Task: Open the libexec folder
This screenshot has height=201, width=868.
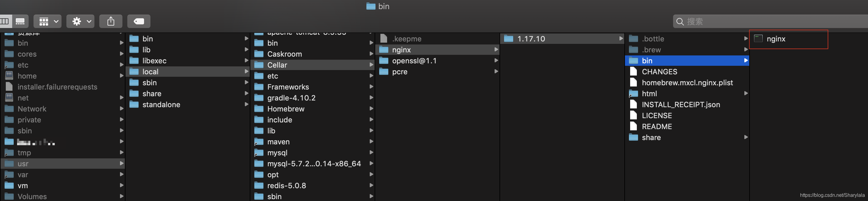Action: coord(187,61)
